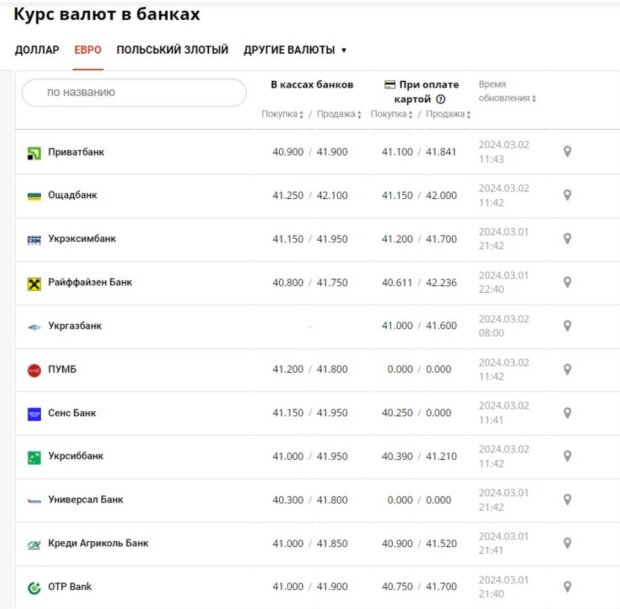
Task: Click the Oschadbank logo icon
Action: (34, 196)
